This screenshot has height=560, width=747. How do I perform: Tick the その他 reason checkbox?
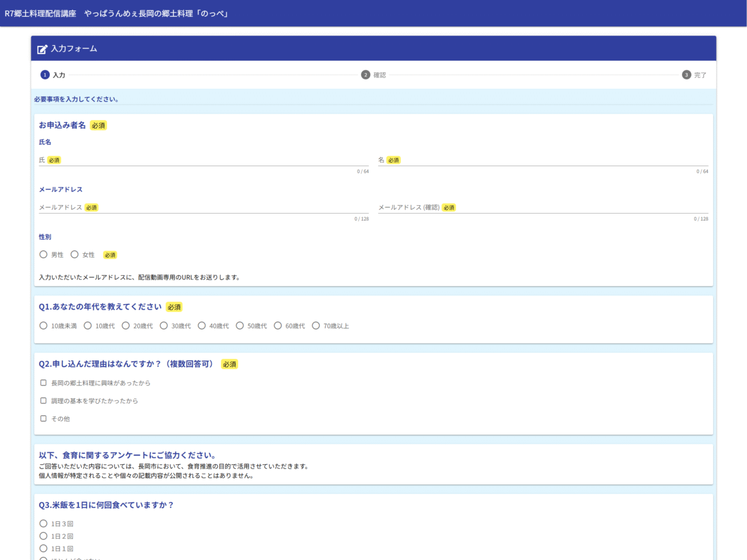[x=44, y=418]
